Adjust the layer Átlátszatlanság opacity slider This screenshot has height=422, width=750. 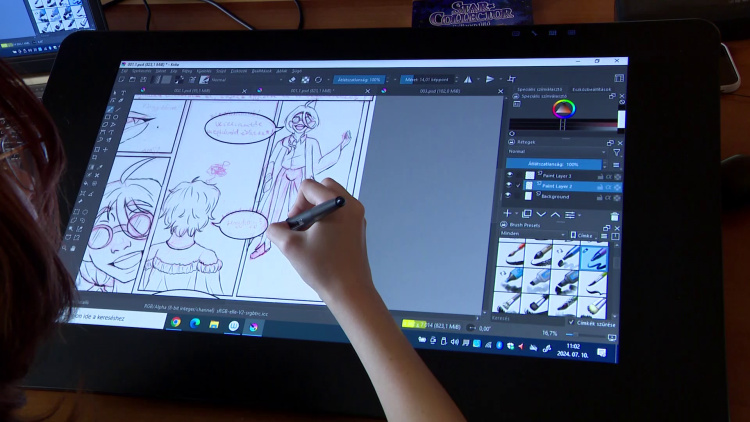(x=557, y=164)
